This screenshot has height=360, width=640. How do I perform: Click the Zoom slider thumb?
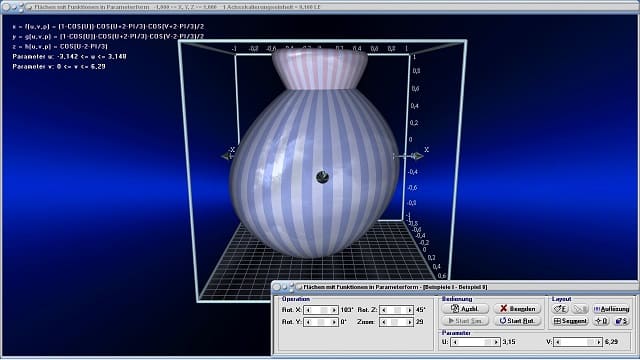pos(394,322)
